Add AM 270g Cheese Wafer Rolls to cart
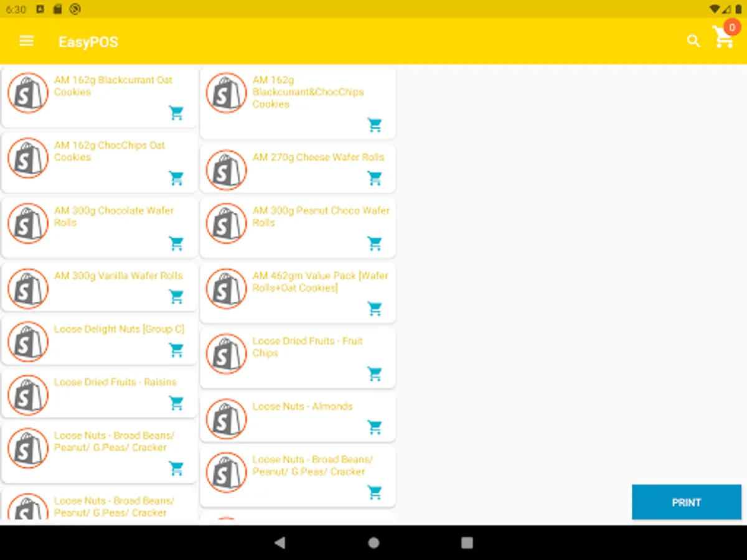This screenshot has height=560, width=747. coord(375,179)
